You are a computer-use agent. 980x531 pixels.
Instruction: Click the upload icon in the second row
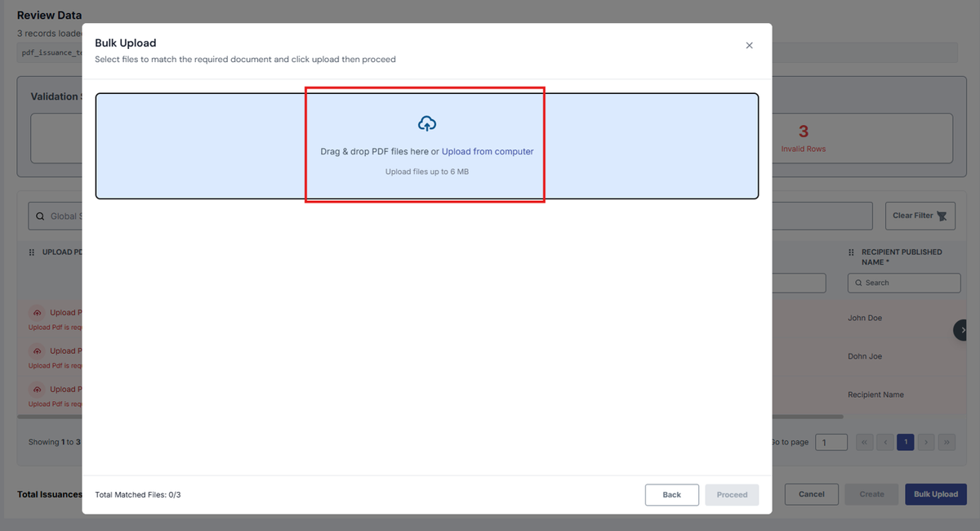(37, 351)
